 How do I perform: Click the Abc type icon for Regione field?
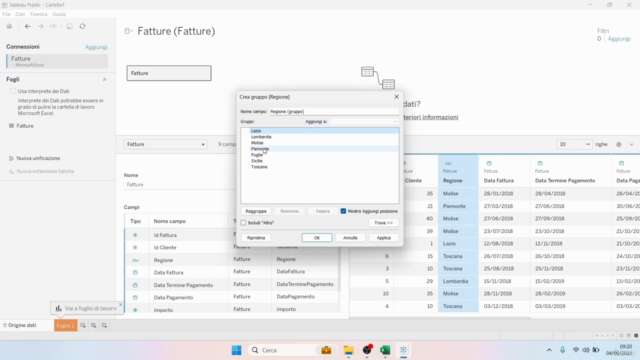pos(135,260)
